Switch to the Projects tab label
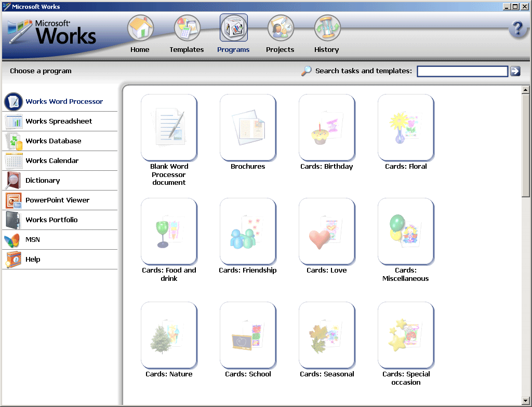 click(x=280, y=49)
